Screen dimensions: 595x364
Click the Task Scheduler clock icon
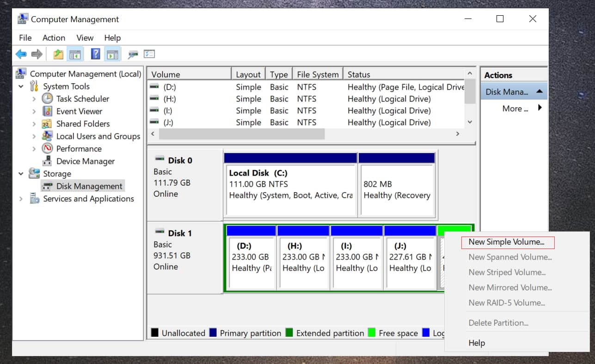tap(47, 98)
